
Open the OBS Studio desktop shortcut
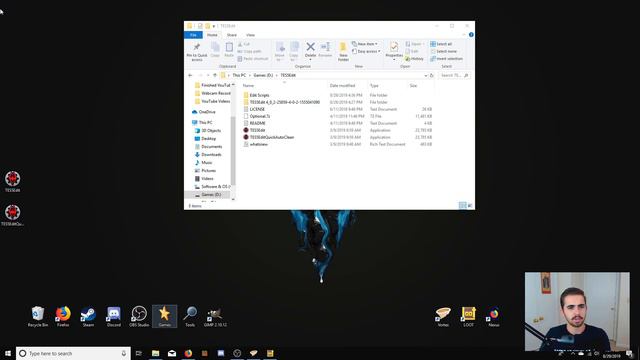tap(139, 316)
